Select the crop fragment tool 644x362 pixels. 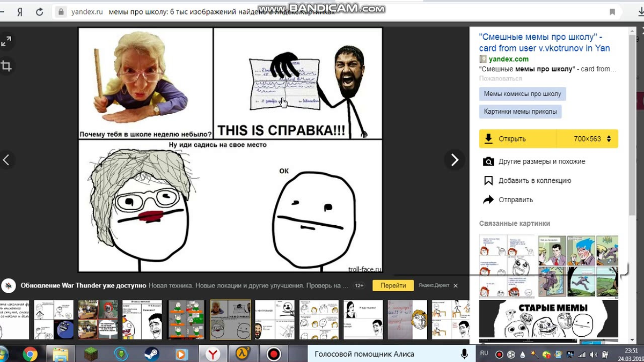(6, 66)
